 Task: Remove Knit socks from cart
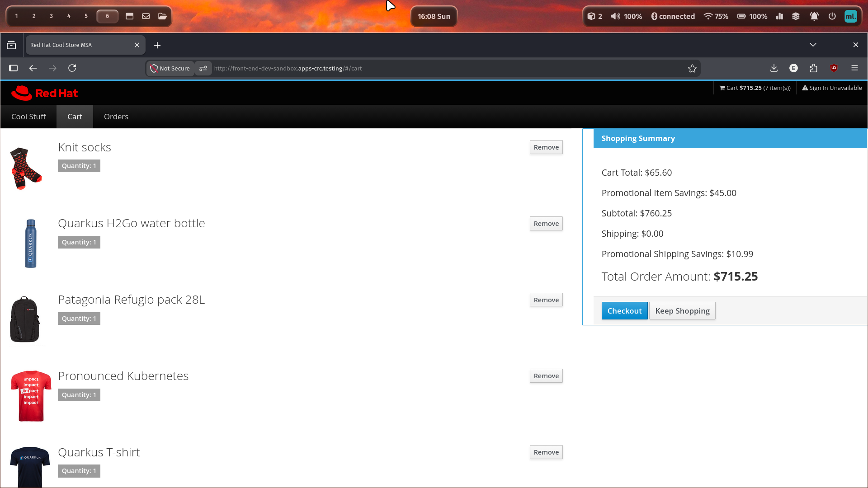pos(546,147)
